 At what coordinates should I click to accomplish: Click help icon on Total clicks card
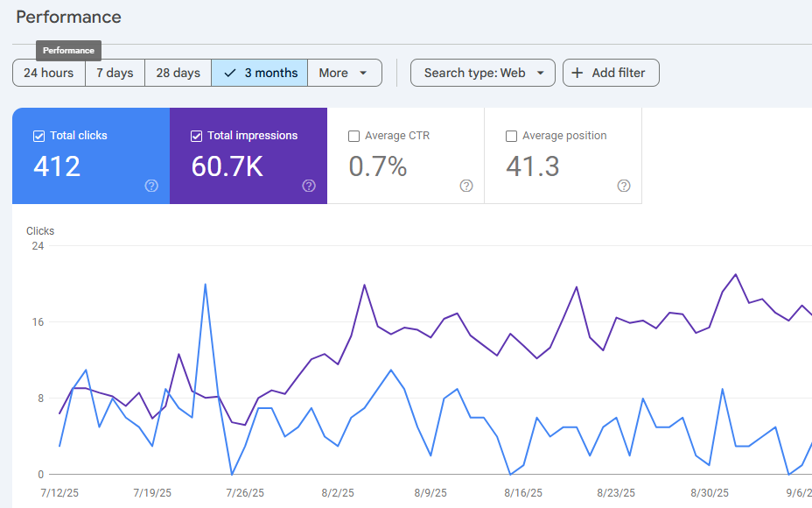point(151,186)
